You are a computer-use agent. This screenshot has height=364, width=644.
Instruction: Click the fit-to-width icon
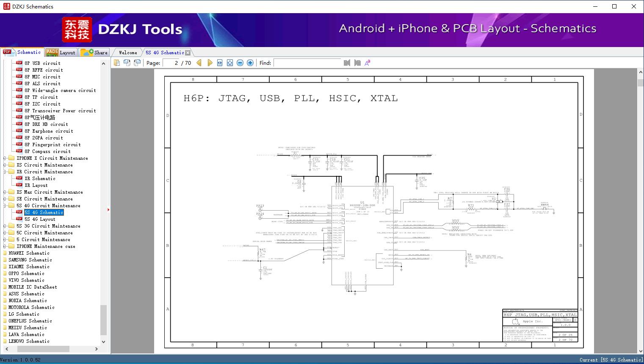219,62
